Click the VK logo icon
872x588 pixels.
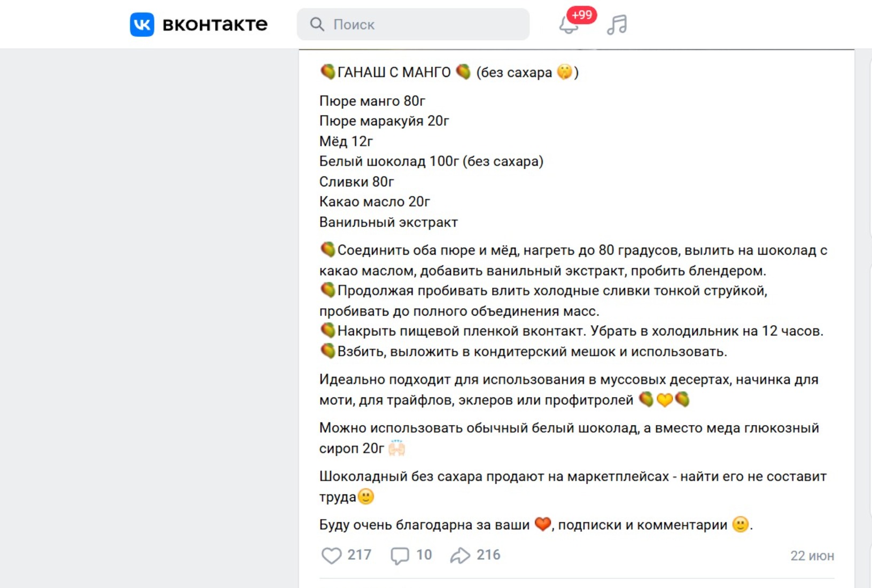point(142,25)
